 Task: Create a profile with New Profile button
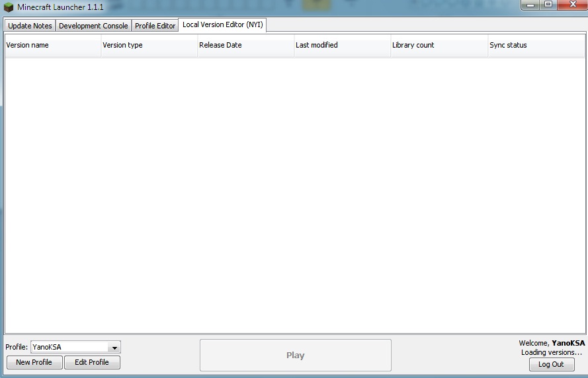pos(34,362)
